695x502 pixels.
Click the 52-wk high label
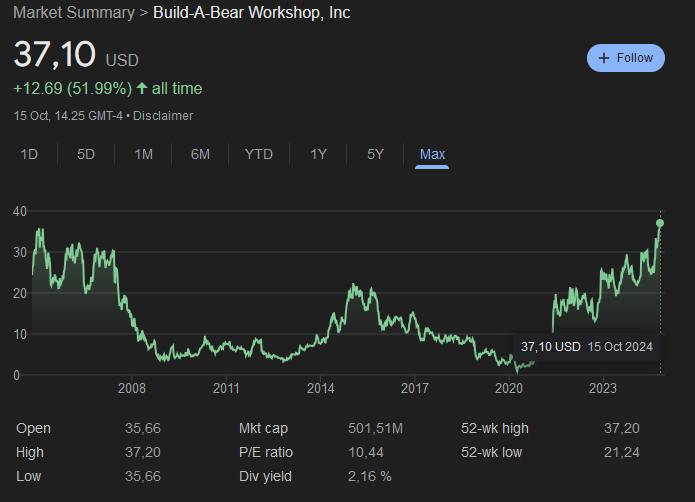tap(495, 428)
